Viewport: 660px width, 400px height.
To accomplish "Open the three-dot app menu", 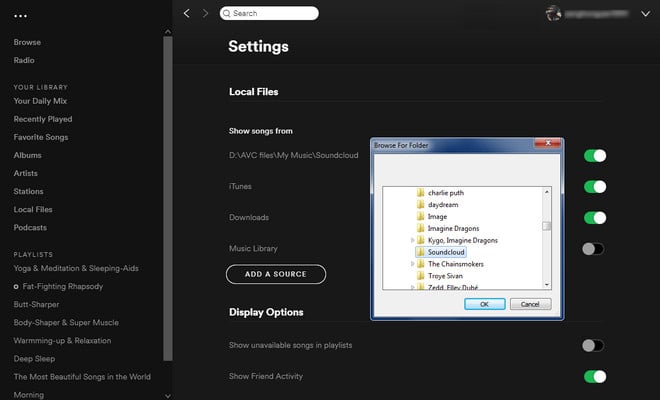I will pyautogui.click(x=20, y=16).
